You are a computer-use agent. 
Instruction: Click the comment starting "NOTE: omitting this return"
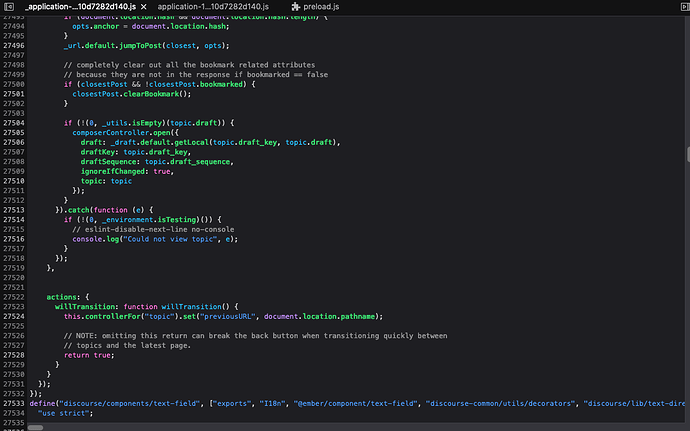[256, 336]
